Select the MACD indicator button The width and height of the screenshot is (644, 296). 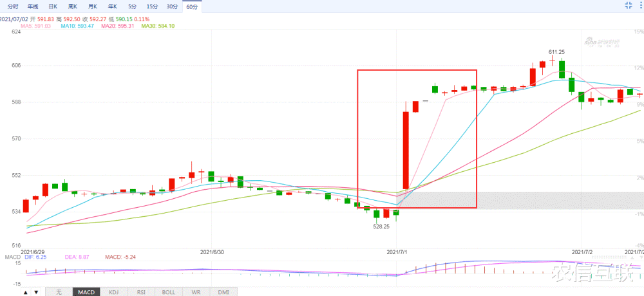point(86,292)
